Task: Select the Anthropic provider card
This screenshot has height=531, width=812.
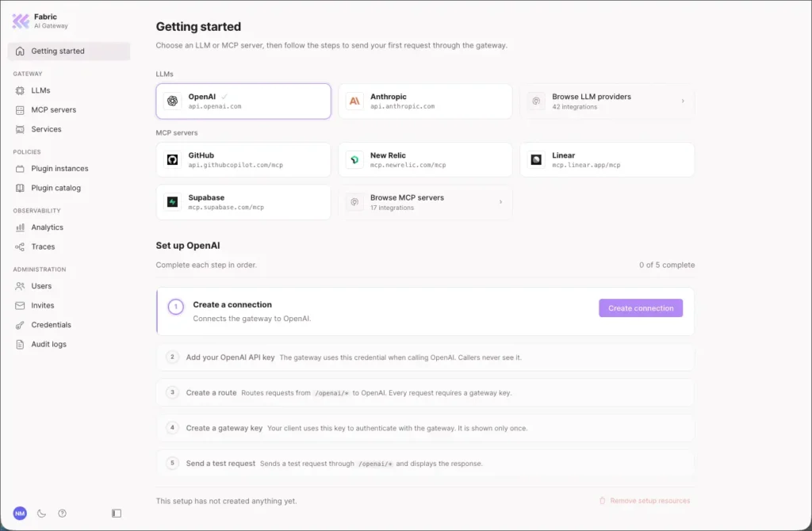Action: pyautogui.click(x=425, y=101)
